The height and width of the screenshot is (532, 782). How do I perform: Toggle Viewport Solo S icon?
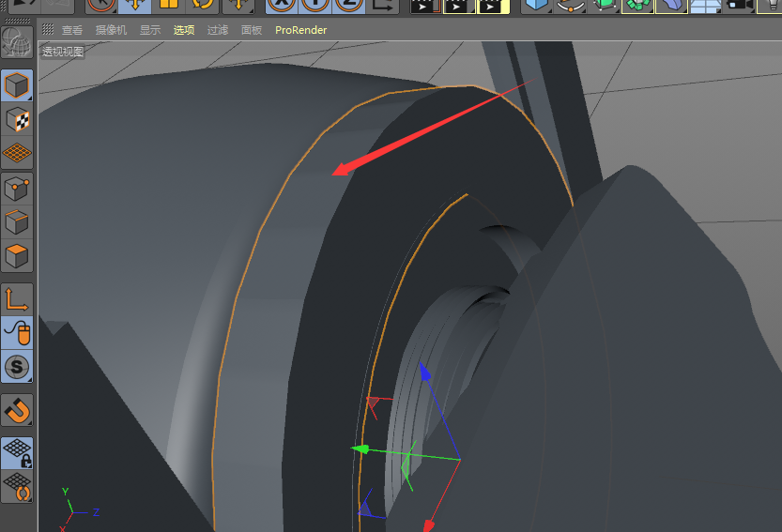(17, 367)
